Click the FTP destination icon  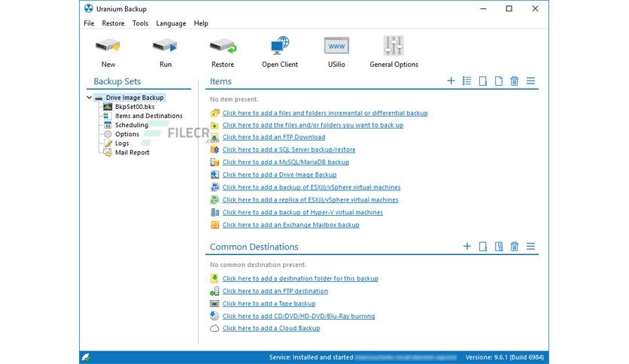point(214,291)
